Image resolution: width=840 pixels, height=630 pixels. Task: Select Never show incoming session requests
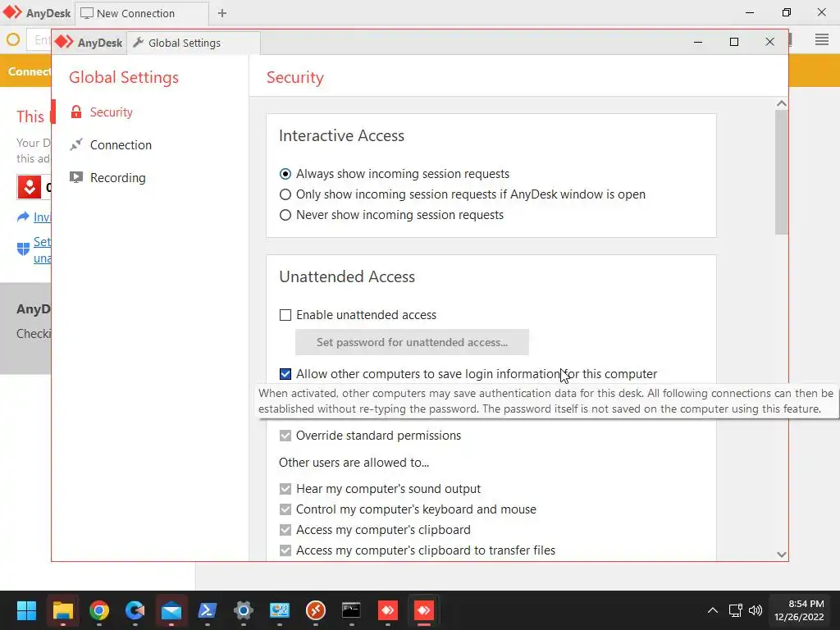(285, 215)
